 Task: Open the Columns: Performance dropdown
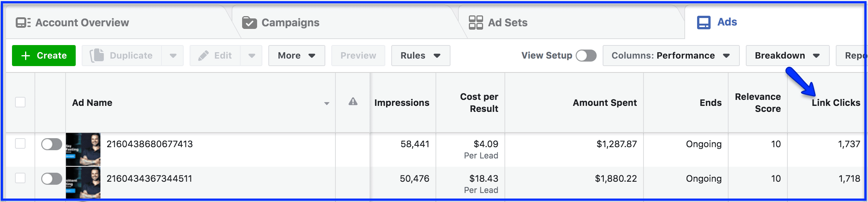pyautogui.click(x=670, y=56)
